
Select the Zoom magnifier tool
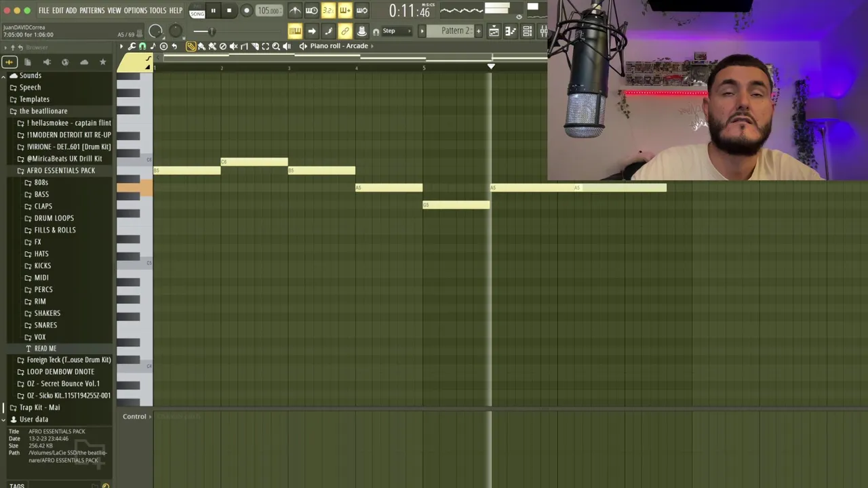[276, 46]
